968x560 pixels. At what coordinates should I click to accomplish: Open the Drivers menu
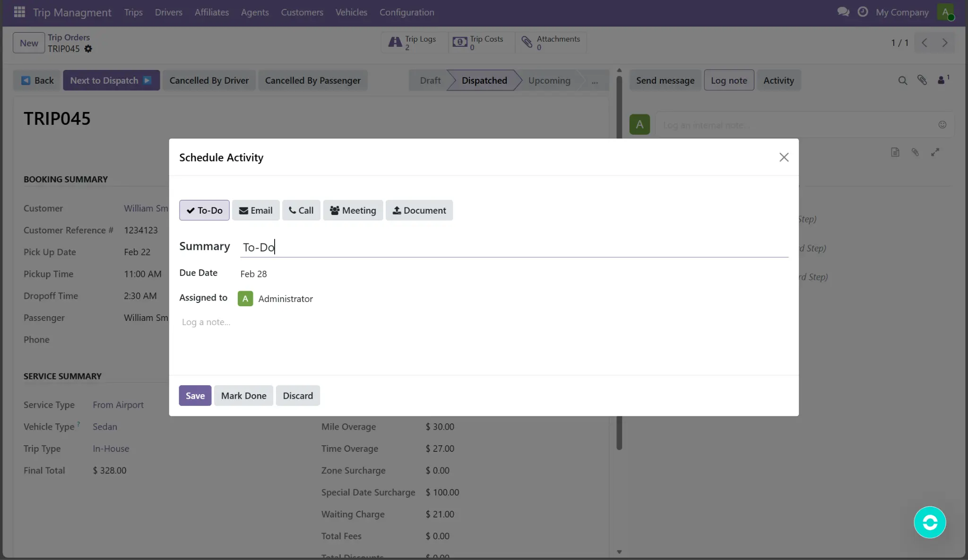tap(169, 12)
